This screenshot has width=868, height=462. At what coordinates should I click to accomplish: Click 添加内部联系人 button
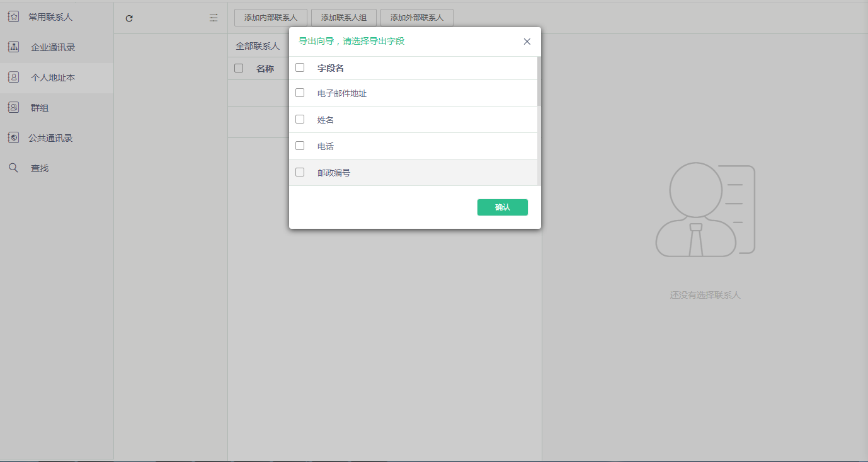click(270, 18)
